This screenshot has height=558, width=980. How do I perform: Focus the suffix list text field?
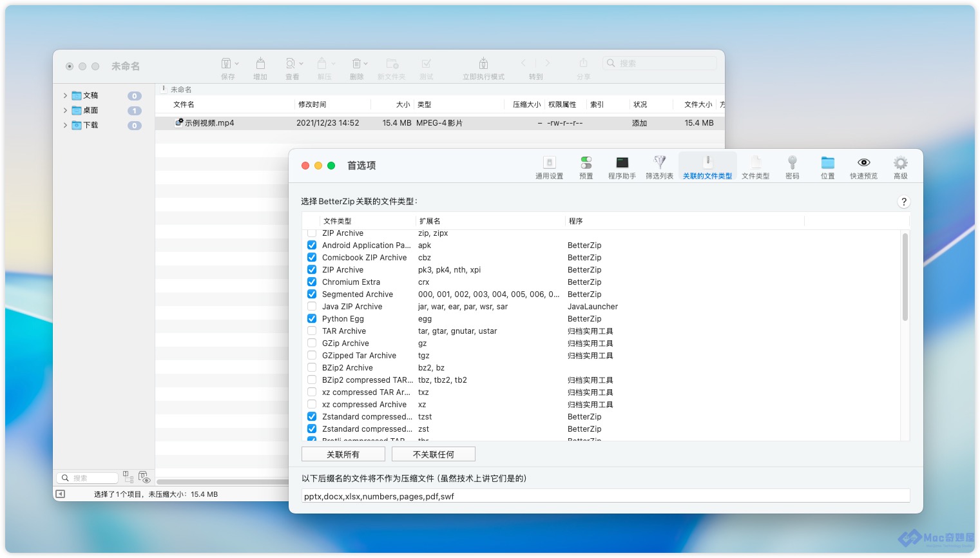tap(606, 495)
